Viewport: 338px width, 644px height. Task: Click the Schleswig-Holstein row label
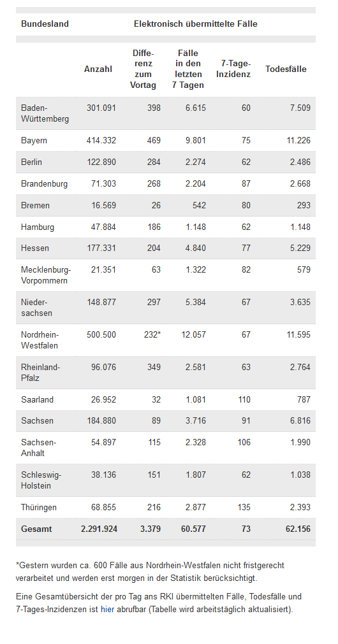[x=41, y=480]
